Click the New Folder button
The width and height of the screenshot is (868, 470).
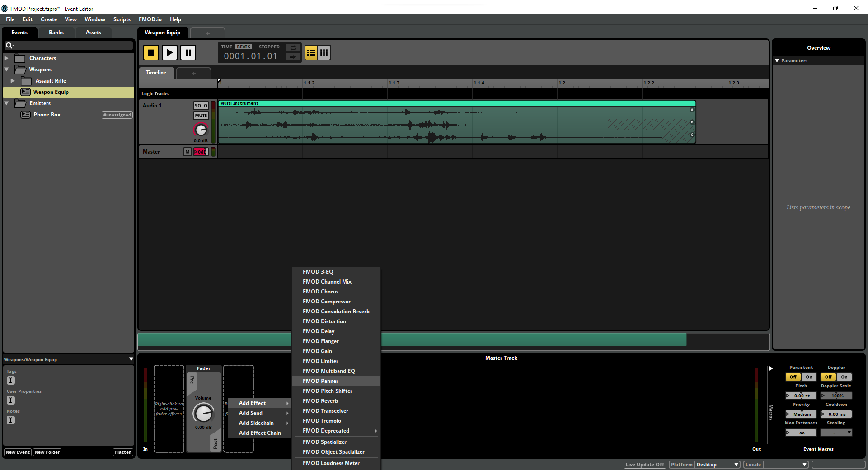click(47, 452)
